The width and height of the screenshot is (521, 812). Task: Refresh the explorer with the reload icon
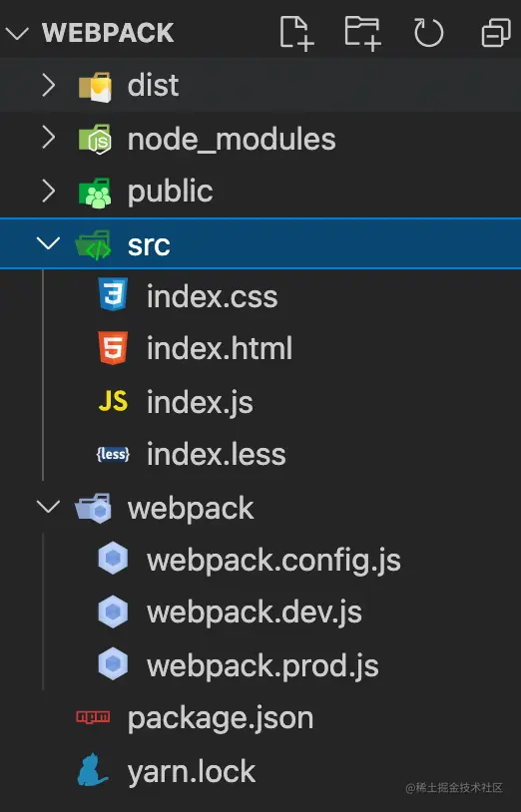[429, 34]
